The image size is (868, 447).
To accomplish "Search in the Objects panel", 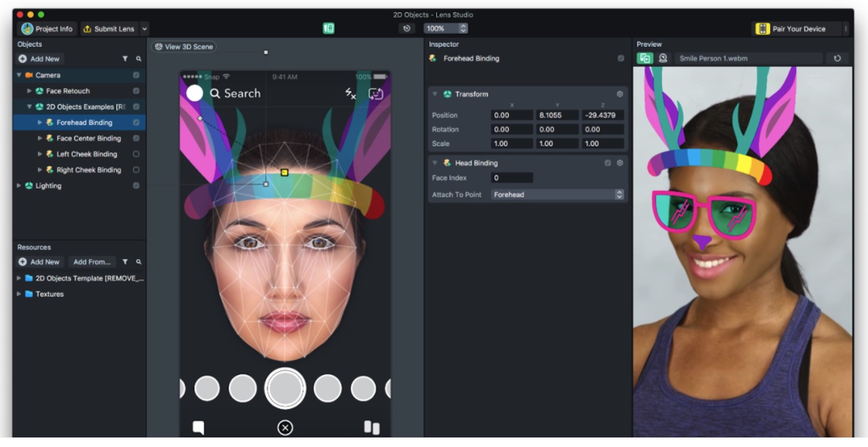I will click(x=138, y=59).
